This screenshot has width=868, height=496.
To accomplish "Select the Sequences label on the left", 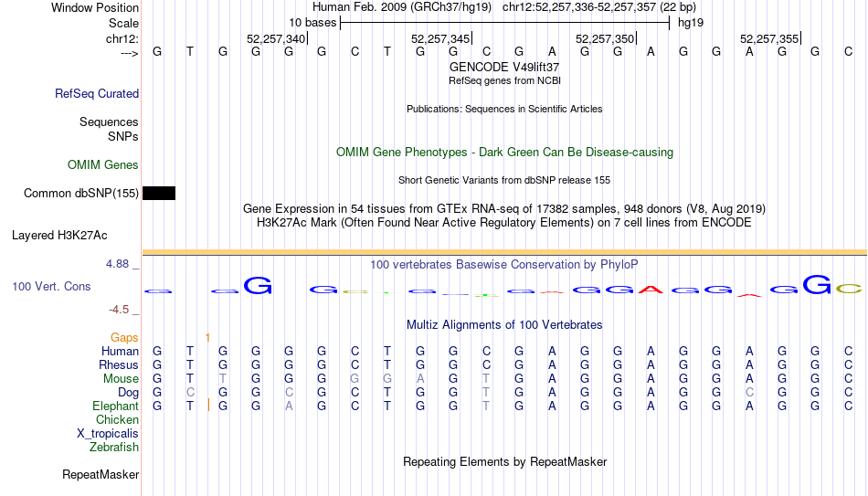I will (x=109, y=121).
